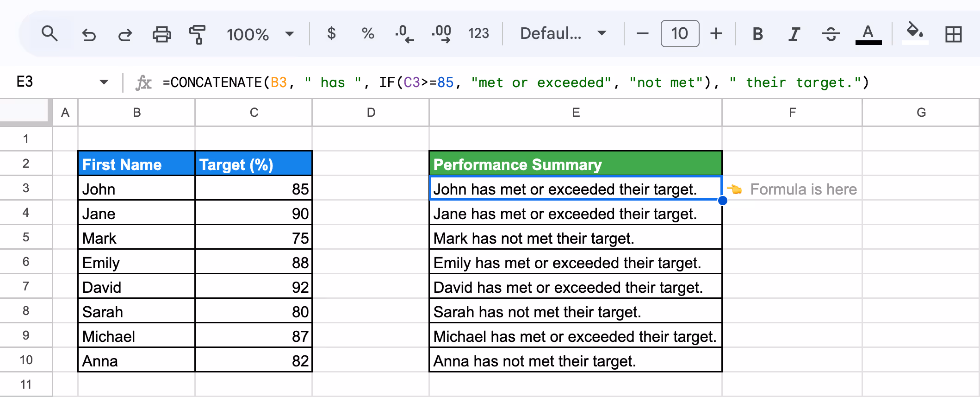Open the 123 more formats menu
980x397 pixels.
click(x=478, y=33)
